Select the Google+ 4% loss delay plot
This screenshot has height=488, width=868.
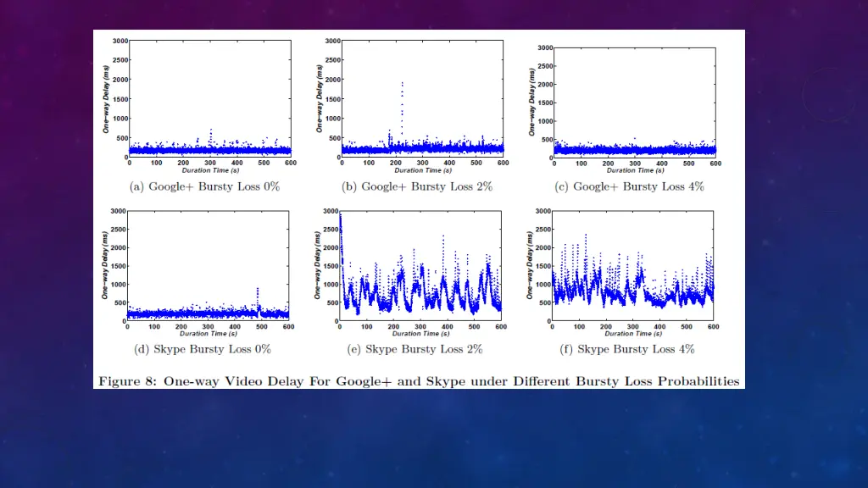(x=635, y=103)
